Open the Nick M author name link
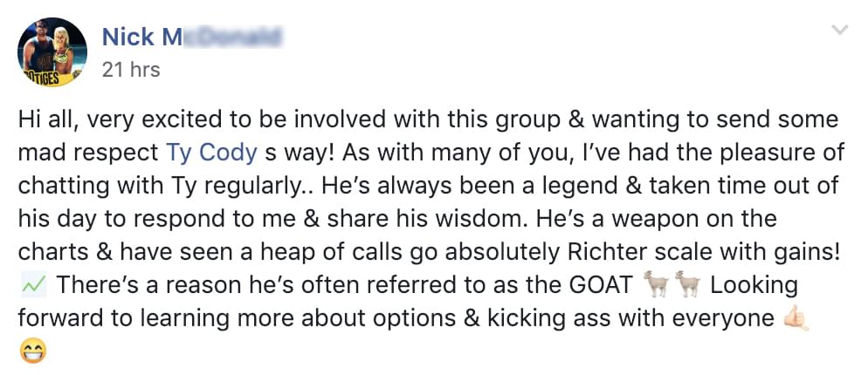868x375 pixels. point(191,37)
